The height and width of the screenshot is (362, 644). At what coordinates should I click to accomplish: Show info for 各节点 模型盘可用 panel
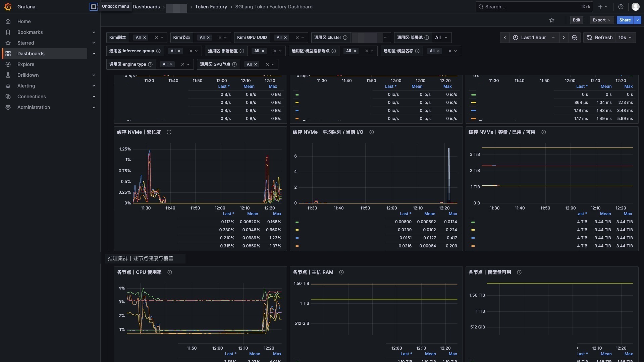pyautogui.click(x=519, y=272)
